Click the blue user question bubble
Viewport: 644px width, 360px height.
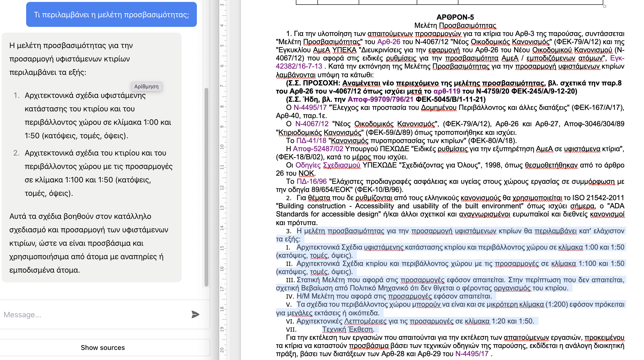tap(111, 14)
